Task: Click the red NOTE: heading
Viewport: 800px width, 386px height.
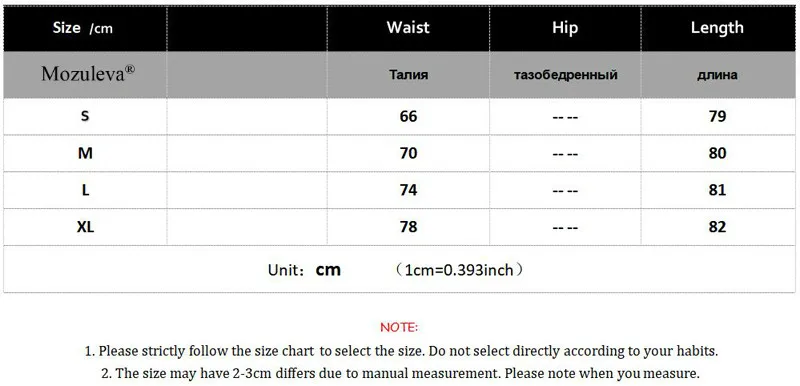Action: coord(399,327)
